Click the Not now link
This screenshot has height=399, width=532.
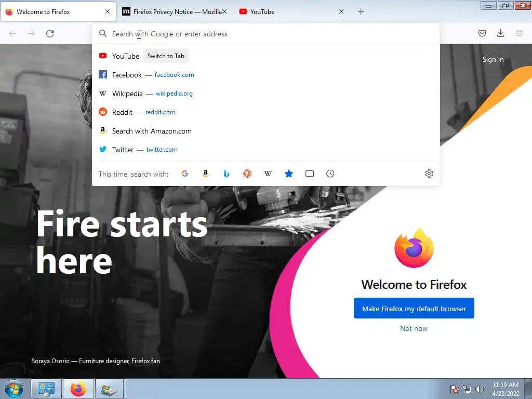pos(414,328)
